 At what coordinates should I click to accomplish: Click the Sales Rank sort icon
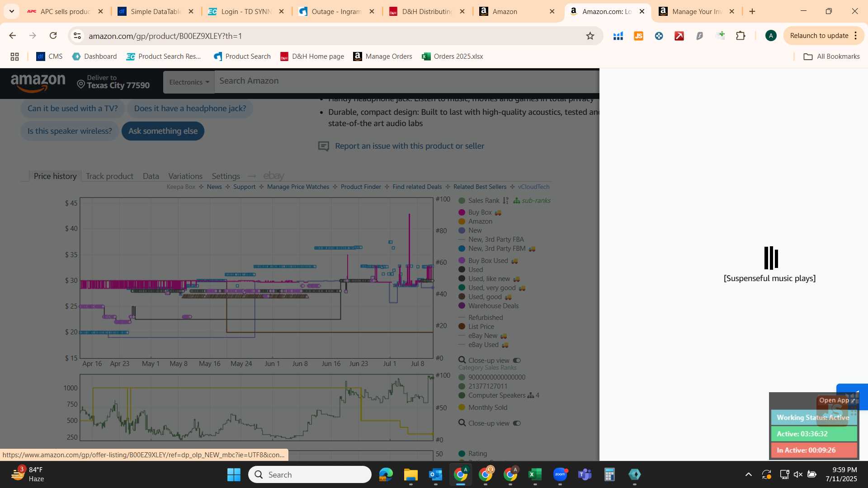(x=505, y=201)
